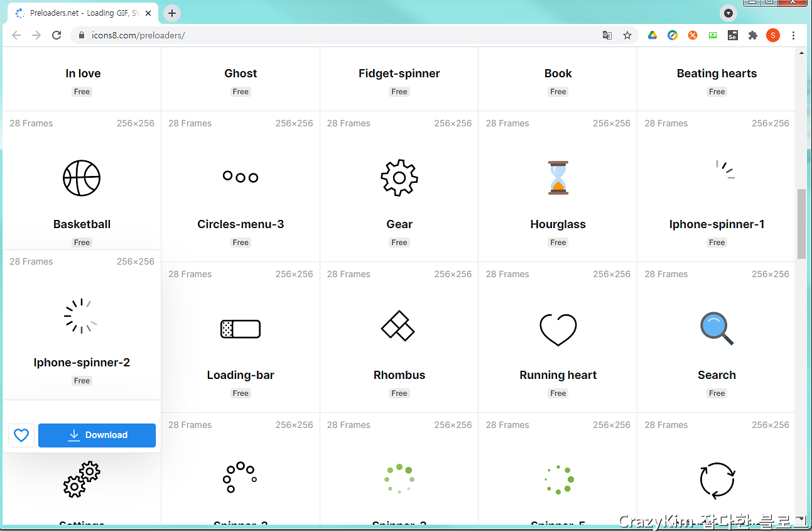Click the Free tag under Hourglass

coord(558,243)
